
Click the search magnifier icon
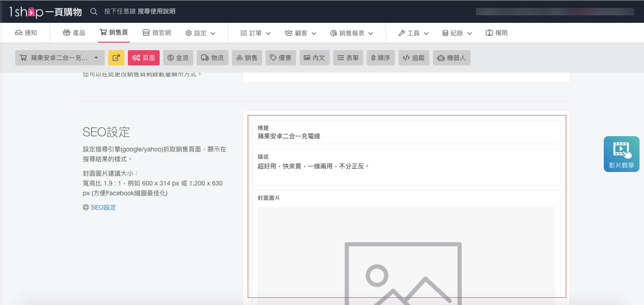(94, 12)
